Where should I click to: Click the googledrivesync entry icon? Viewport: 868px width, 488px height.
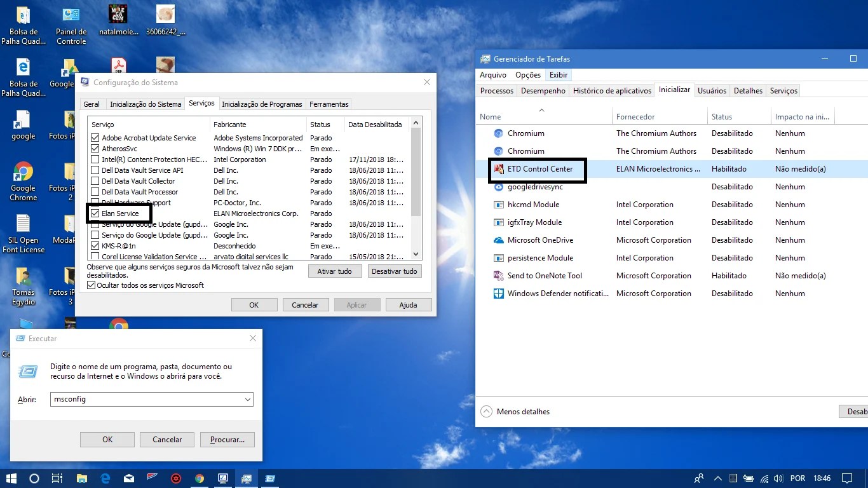(499, 187)
